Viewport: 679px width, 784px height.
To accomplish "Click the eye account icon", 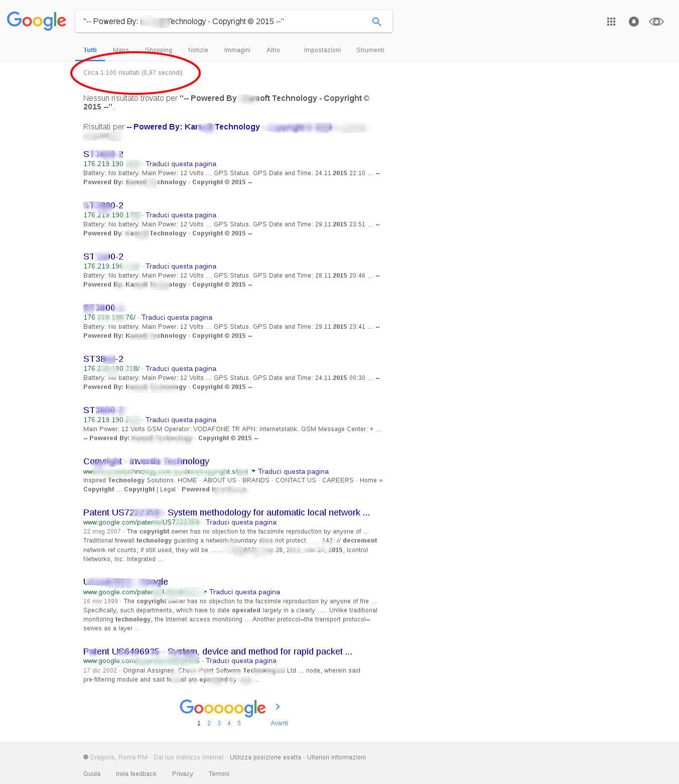I will click(656, 22).
